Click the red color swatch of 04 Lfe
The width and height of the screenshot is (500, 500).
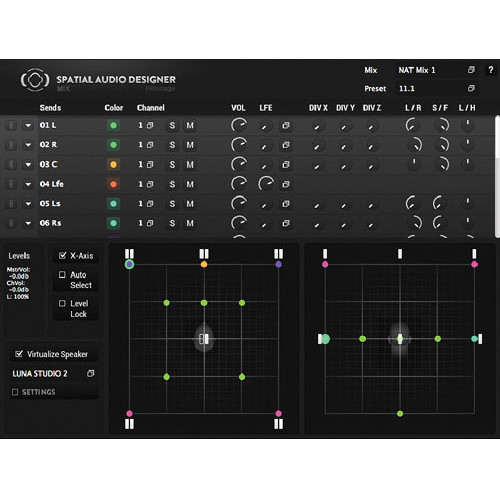[x=113, y=184]
